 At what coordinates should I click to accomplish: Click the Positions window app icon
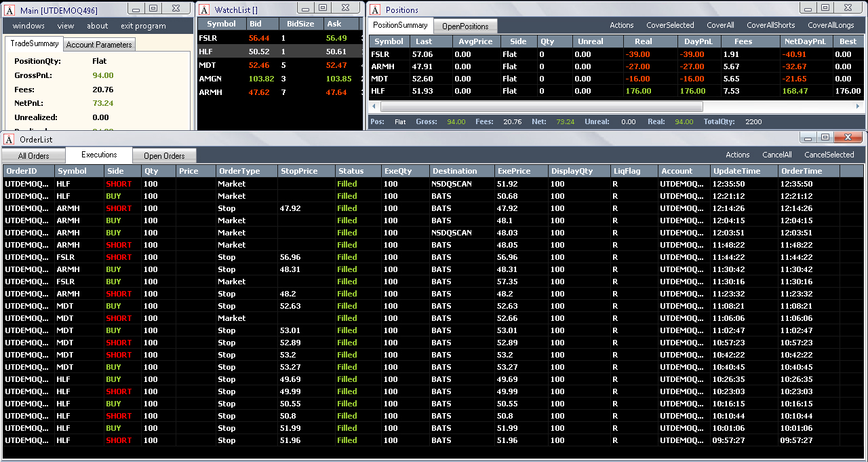click(374, 9)
